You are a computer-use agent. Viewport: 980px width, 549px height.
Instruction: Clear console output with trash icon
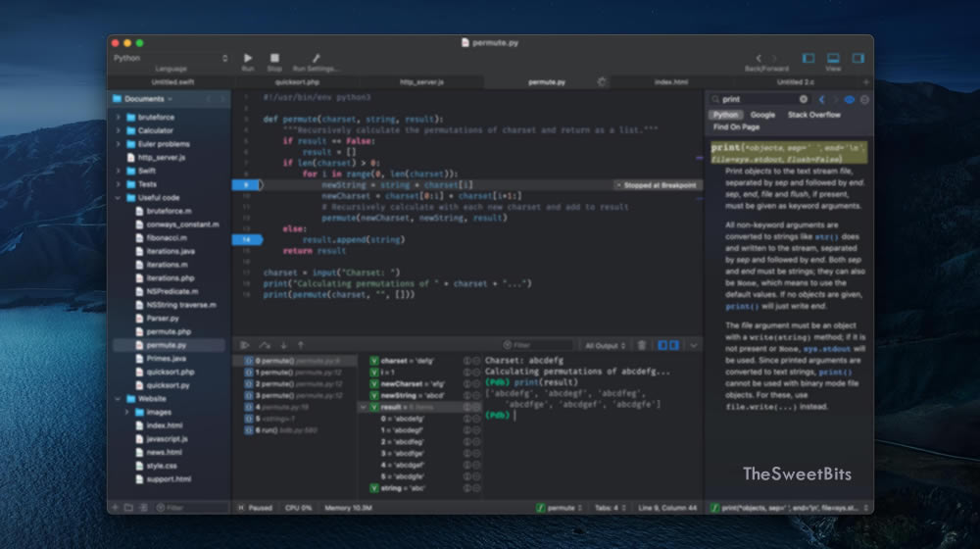click(x=641, y=345)
